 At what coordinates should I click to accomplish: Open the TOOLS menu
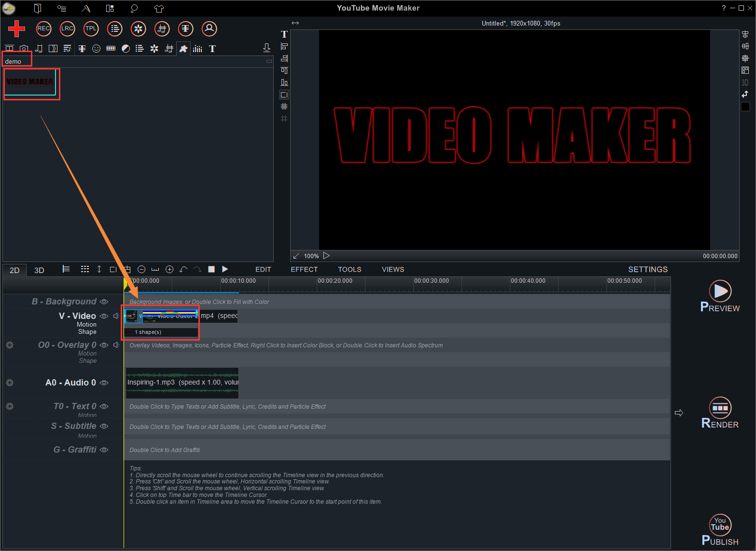[x=350, y=269]
